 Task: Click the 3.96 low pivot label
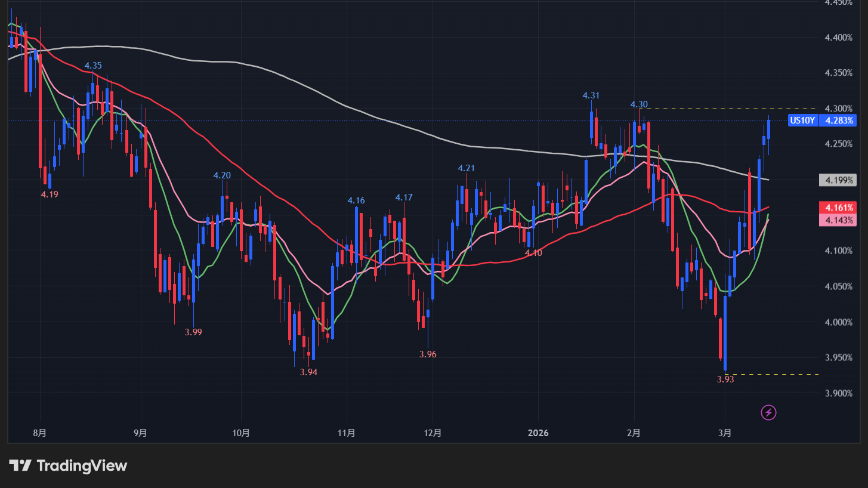[428, 354]
